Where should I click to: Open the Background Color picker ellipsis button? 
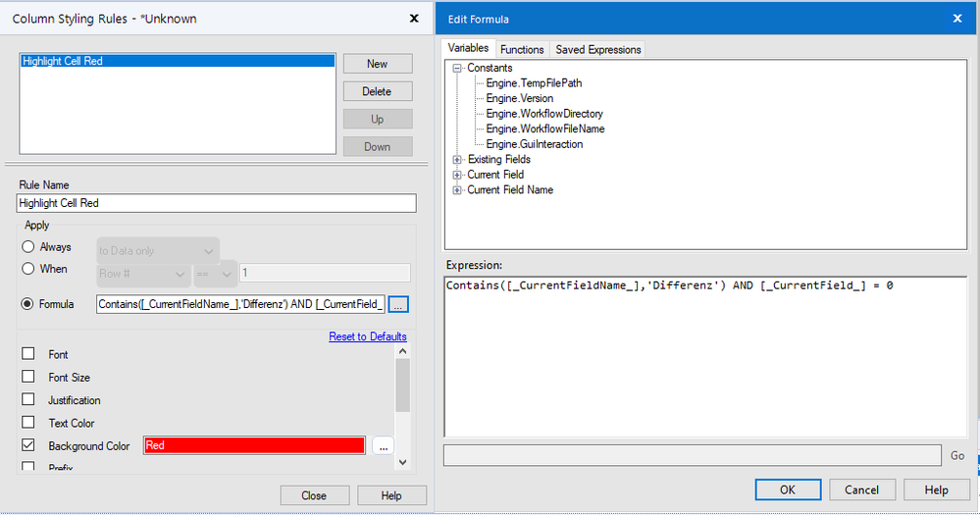click(x=384, y=445)
